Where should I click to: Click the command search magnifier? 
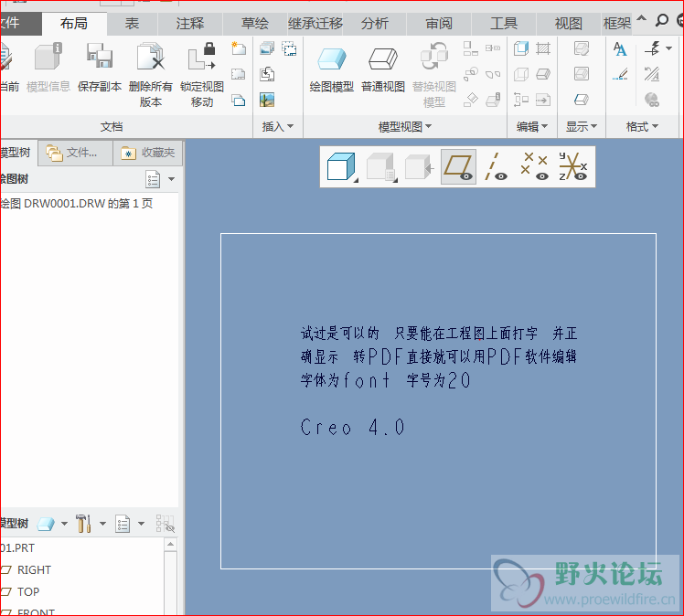pos(662,20)
